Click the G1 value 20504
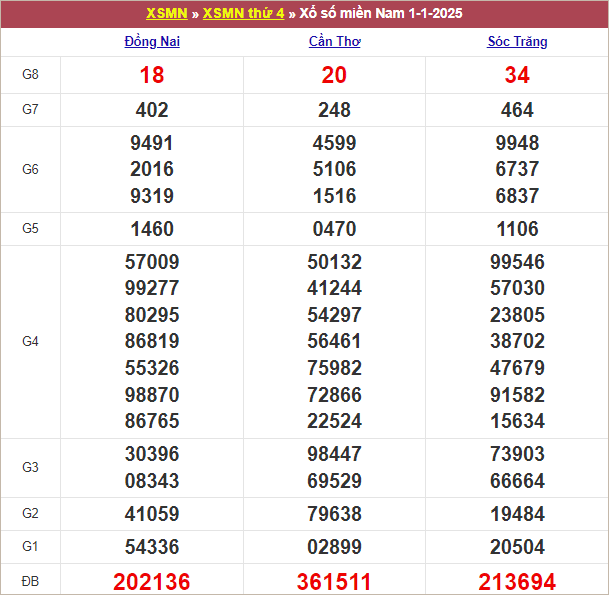Image resolution: width=609 pixels, height=595 pixels. (517, 547)
